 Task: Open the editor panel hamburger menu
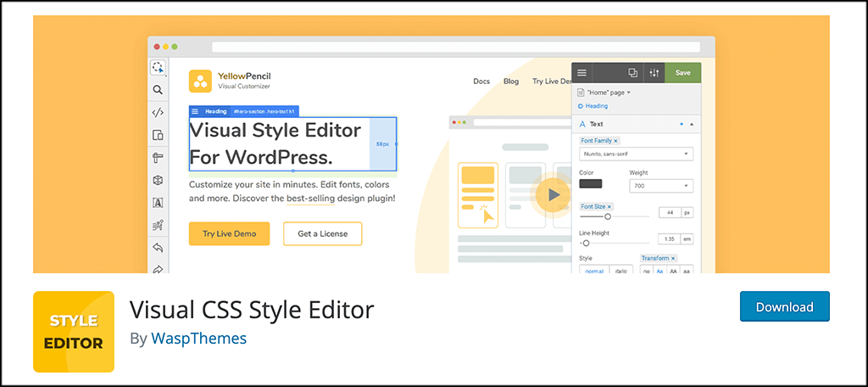tap(581, 73)
